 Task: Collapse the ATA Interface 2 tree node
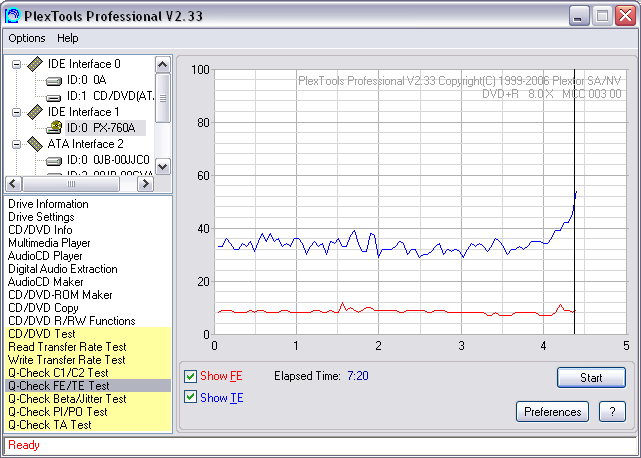pos(16,144)
